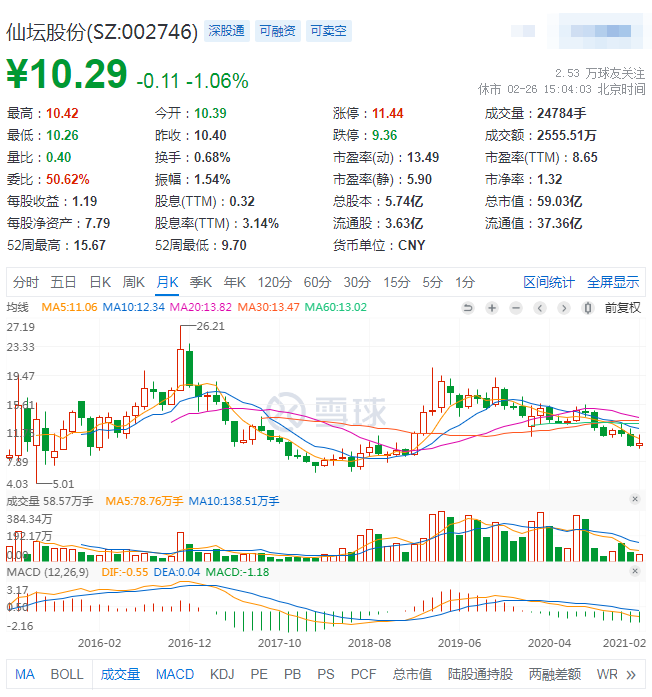Screen dimensions: 652x697
Task: Click the undo/reset chart icon
Action: pos(468,308)
